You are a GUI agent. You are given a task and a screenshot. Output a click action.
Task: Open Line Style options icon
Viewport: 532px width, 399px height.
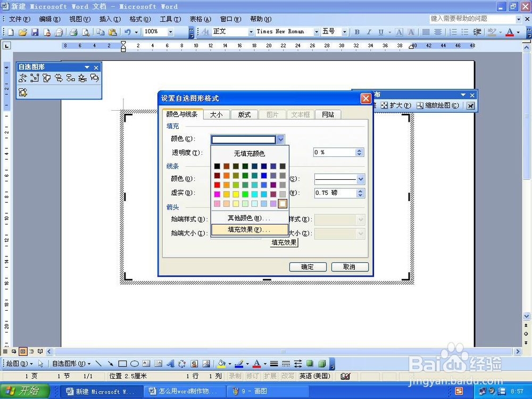(x=274, y=364)
